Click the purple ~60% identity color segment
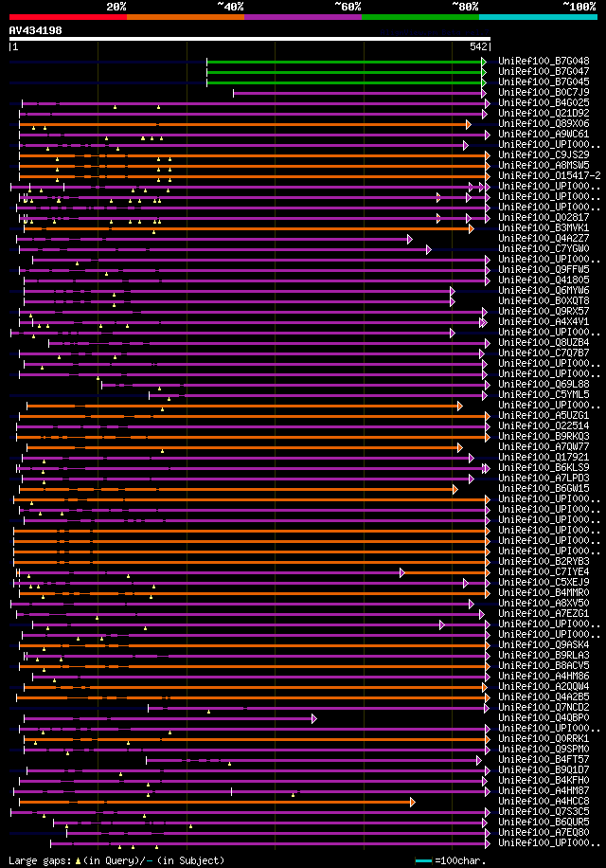Viewport: 606px width, 868px height. click(303, 17)
